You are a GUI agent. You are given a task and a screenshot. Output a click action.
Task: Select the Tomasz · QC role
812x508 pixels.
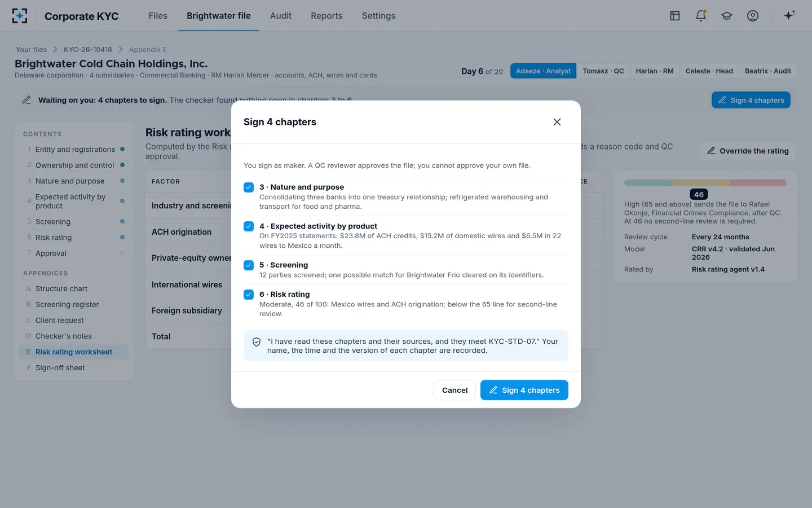pyautogui.click(x=603, y=71)
